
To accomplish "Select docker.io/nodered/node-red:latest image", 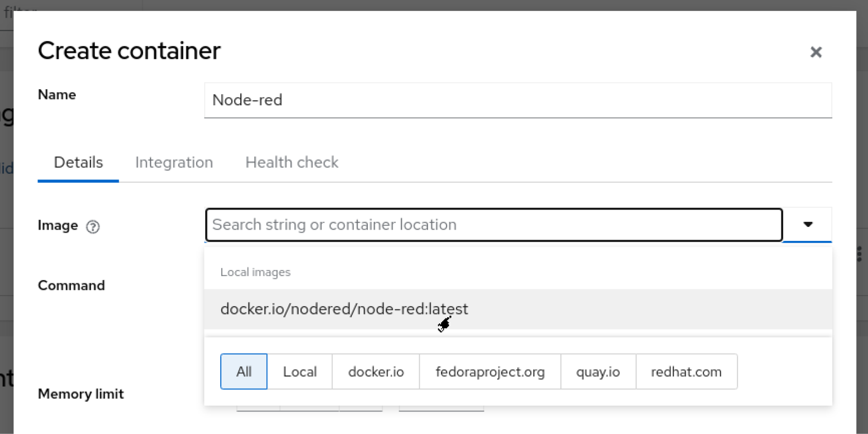I will click(344, 309).
